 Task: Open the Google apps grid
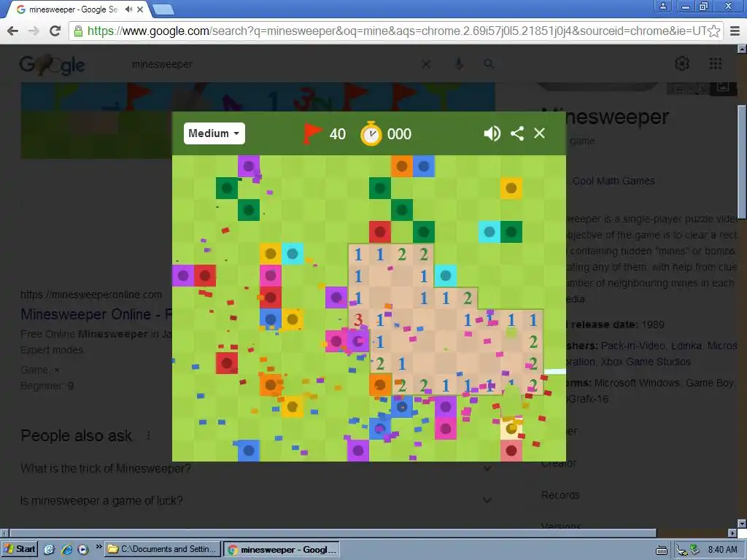pos(715,63)
